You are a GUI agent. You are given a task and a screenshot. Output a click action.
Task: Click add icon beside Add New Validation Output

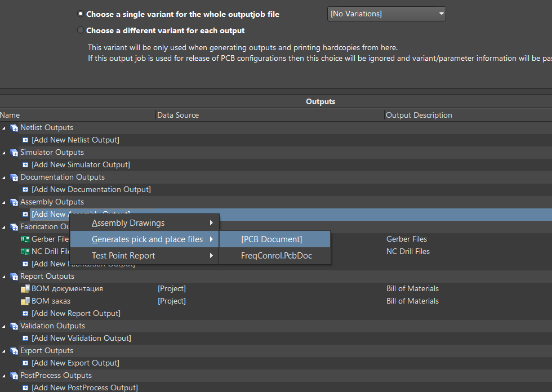[25, 338]
